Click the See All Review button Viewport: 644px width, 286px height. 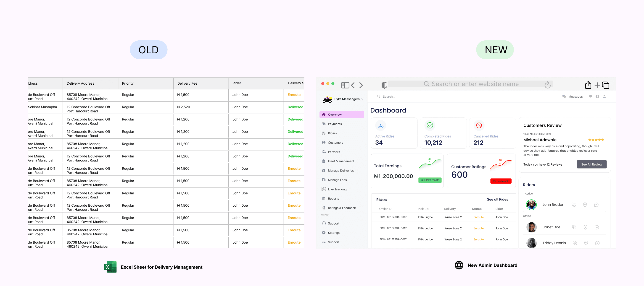tap(591, 164)
